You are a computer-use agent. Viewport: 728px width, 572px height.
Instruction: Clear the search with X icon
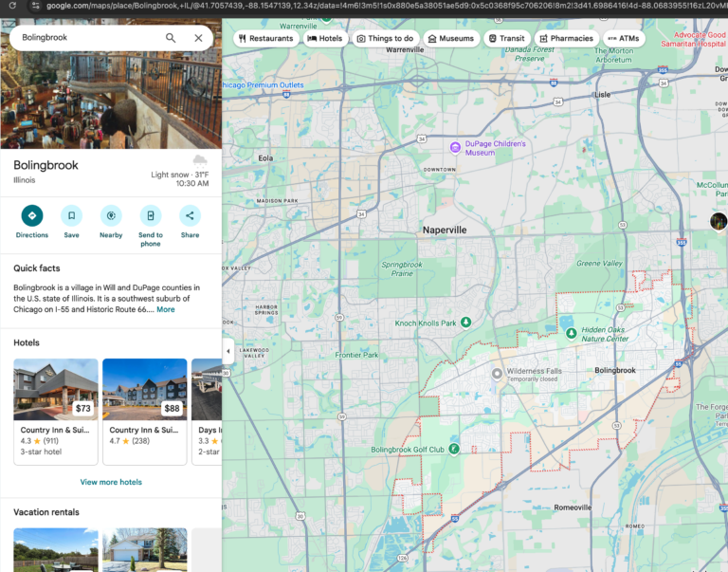point(198,38)
